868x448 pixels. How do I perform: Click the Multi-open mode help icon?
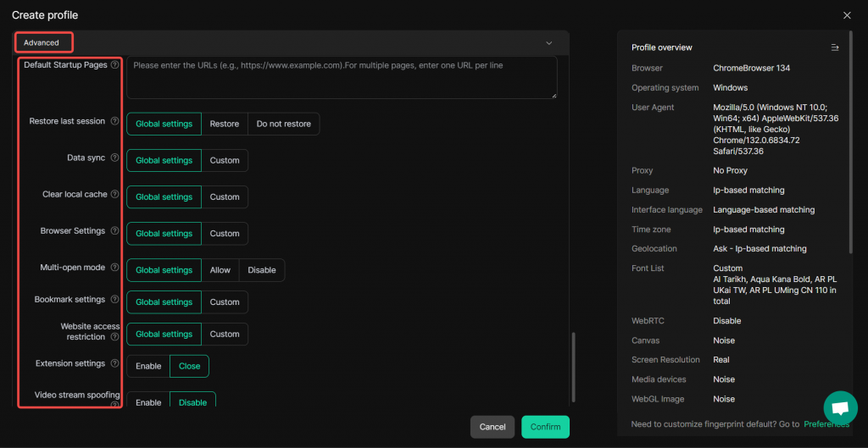pos(114,268)
